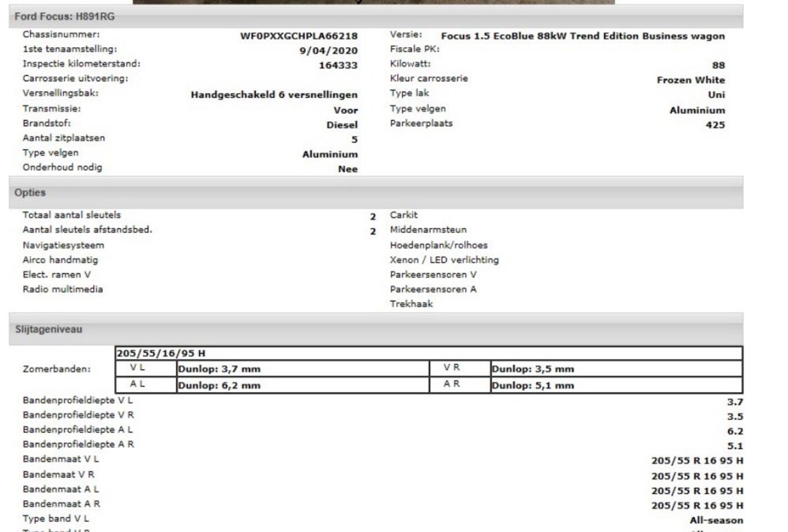Screen dimensions: 788x532
Task: Select fuel type value Diesel
Action: coord(342,125)
